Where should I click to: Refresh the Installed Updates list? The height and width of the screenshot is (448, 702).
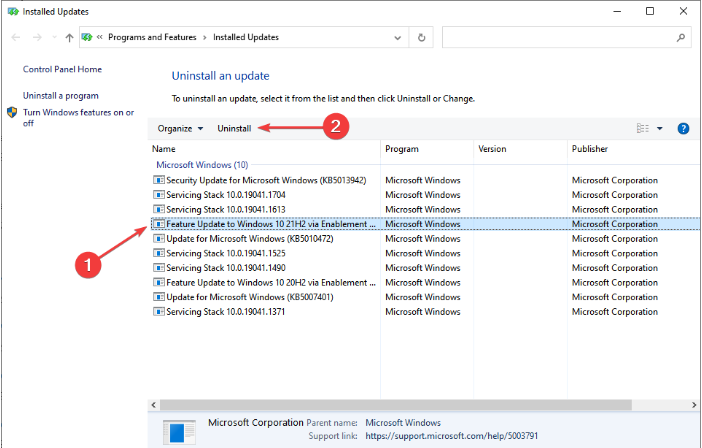[x=421, y=38]
